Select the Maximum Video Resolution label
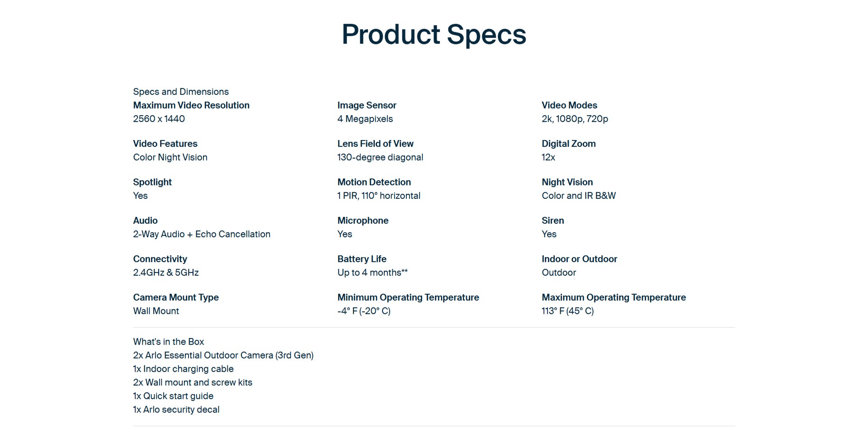The width and height of the screenshot is (868, 434). (191, 105)
